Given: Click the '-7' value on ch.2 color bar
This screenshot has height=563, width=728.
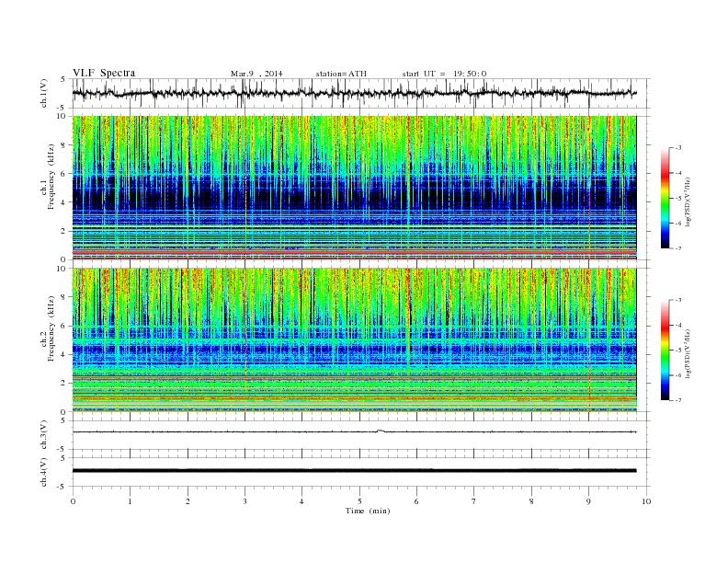Looking at the screenshot, I should tap(678, 400).
